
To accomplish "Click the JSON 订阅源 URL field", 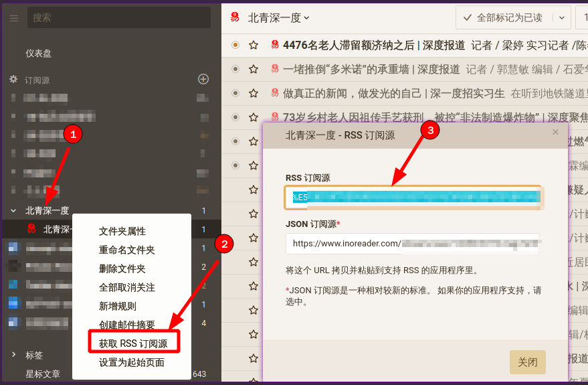I will tap(413, 244).
